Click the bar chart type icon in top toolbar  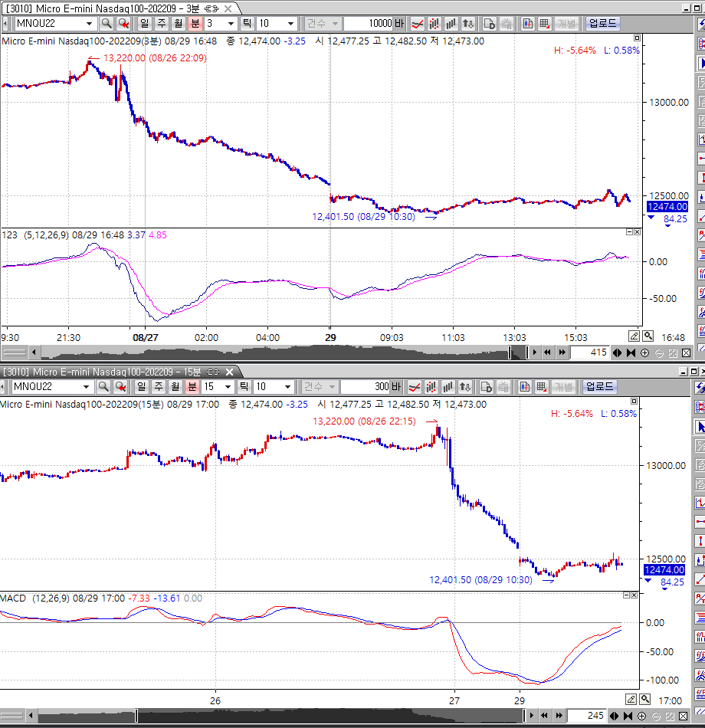point(451,23)
